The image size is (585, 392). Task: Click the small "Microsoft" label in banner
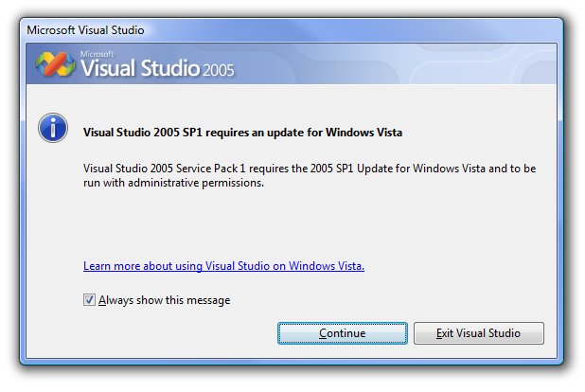coord(98,54)
